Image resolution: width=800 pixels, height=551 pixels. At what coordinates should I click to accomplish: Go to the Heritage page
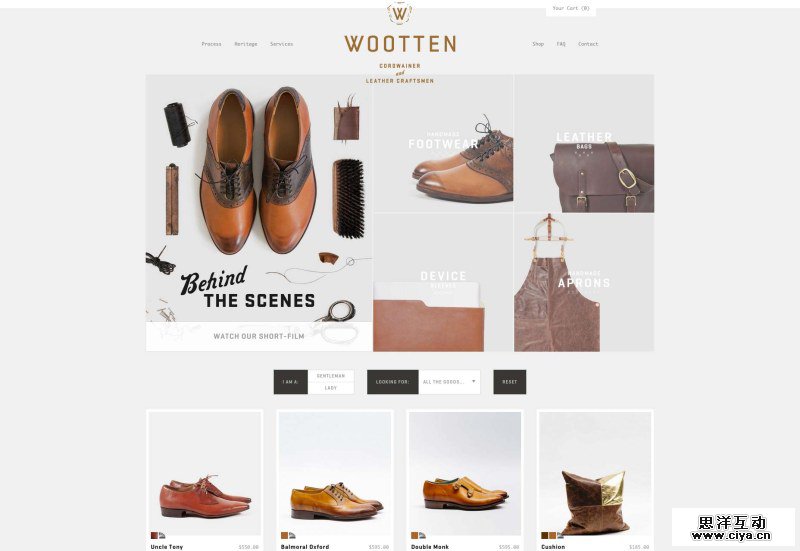pos(245,44)
